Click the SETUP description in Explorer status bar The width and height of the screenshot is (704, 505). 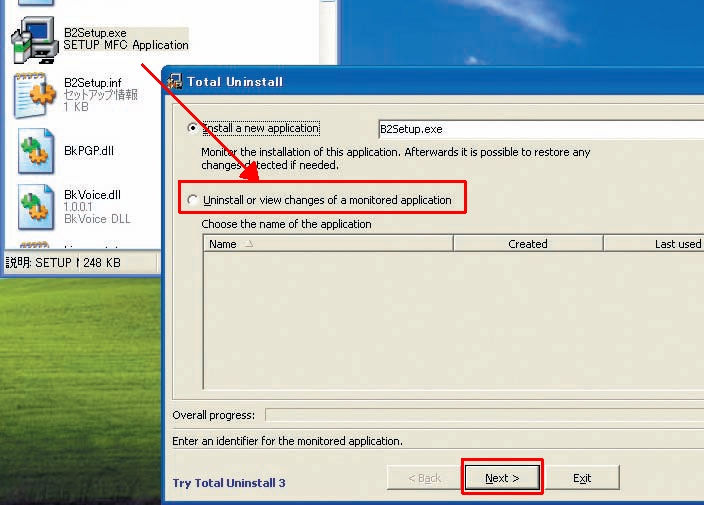click(x=41, y=263)
